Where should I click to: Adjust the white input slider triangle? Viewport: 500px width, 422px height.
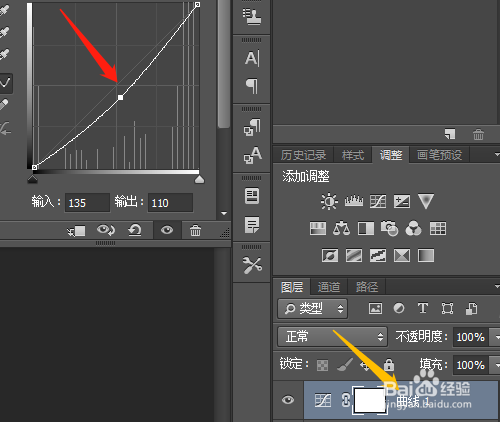pos(199,180)
